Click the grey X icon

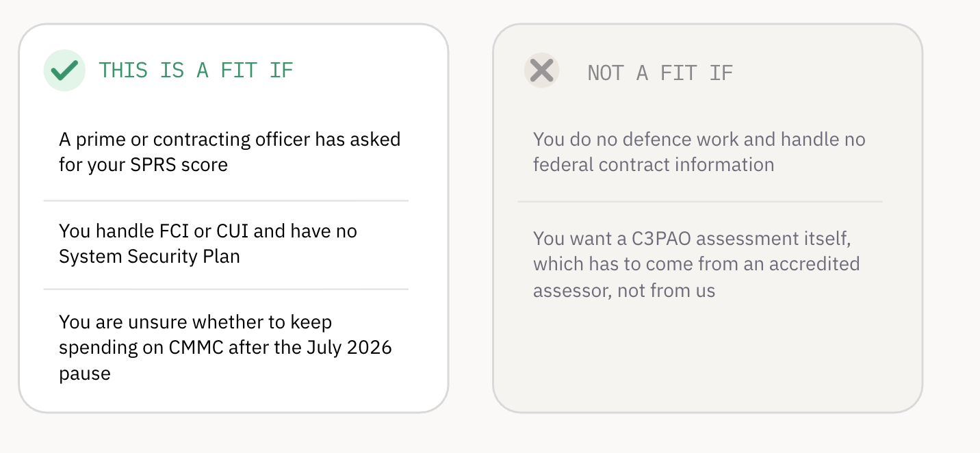(x=542, y=70)
